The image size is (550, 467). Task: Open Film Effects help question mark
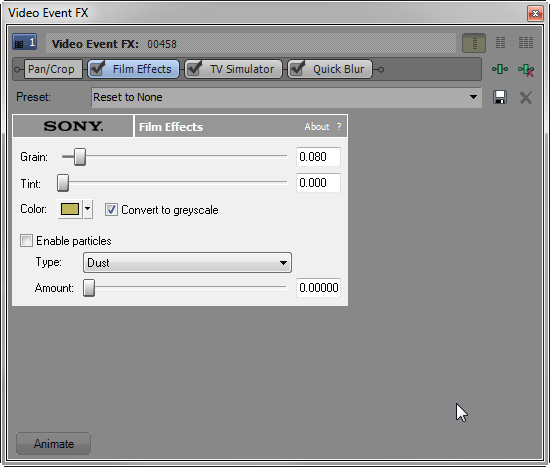click(339, 127)
